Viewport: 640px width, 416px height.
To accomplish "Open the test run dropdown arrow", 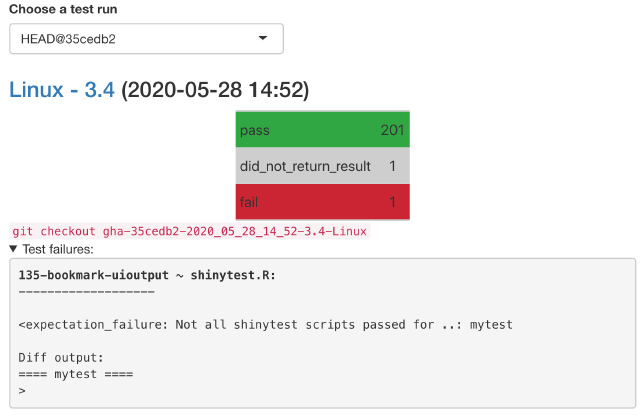I will (x=263, y=38).
